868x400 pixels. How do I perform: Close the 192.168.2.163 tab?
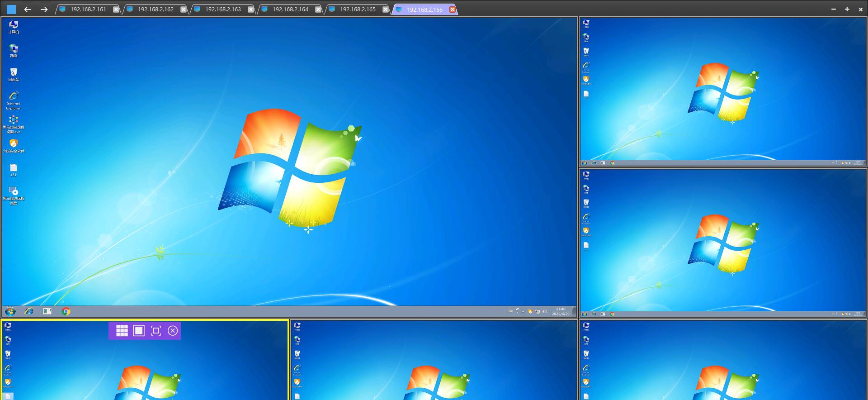(x=251, y=10)
